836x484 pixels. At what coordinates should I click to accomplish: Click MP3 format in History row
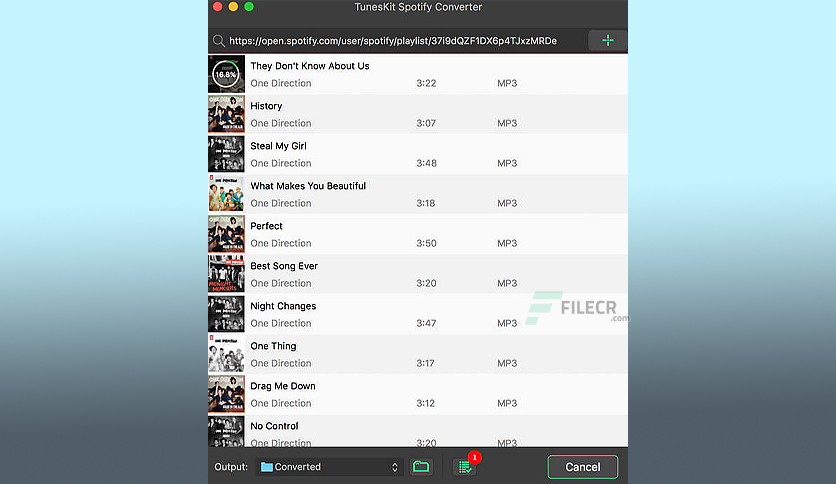(507, 123)
